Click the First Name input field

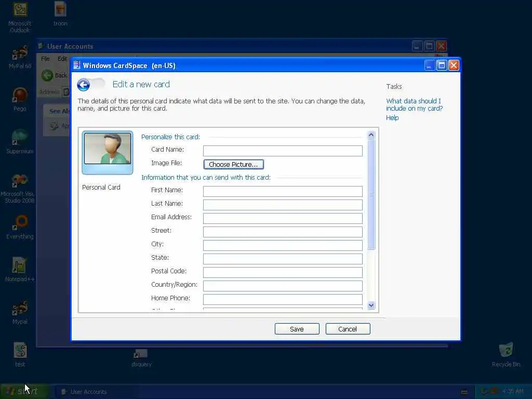tap(283, 191)
